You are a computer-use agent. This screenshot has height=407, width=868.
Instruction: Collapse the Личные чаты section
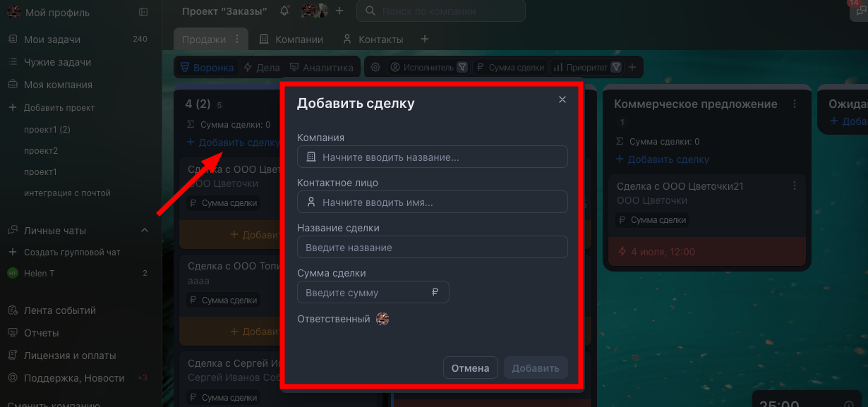tap(145, 231)
